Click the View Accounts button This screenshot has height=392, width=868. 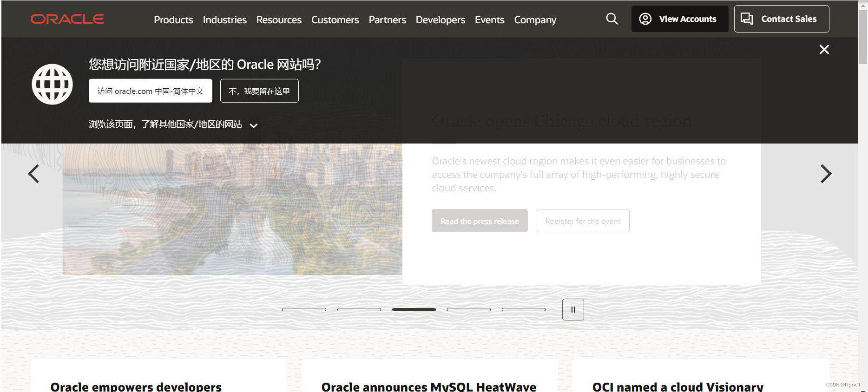point(679,19)
